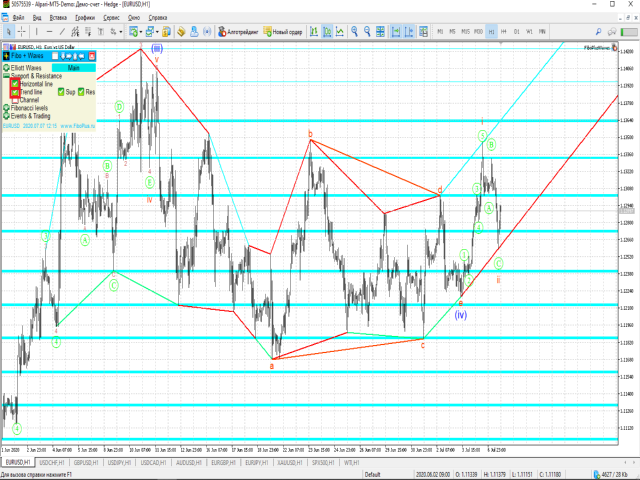Switch chart to line chart view
The image size is (640, 480).
pyautogui.click(x=340, y=31)
